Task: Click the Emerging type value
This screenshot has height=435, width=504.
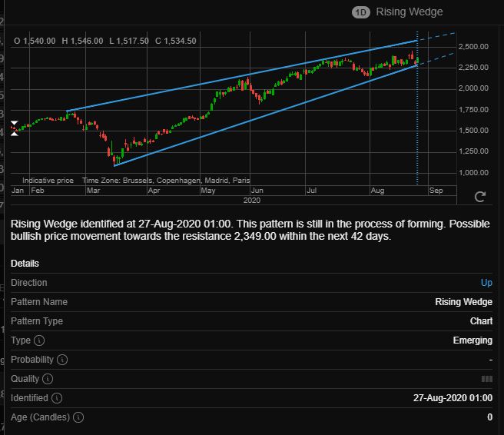Action: 472,340
